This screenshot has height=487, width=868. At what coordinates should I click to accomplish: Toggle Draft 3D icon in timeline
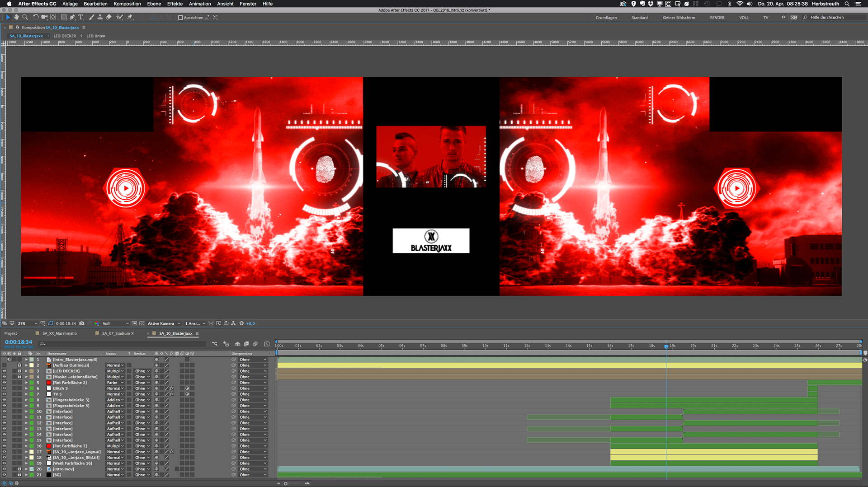click(226, 344)
